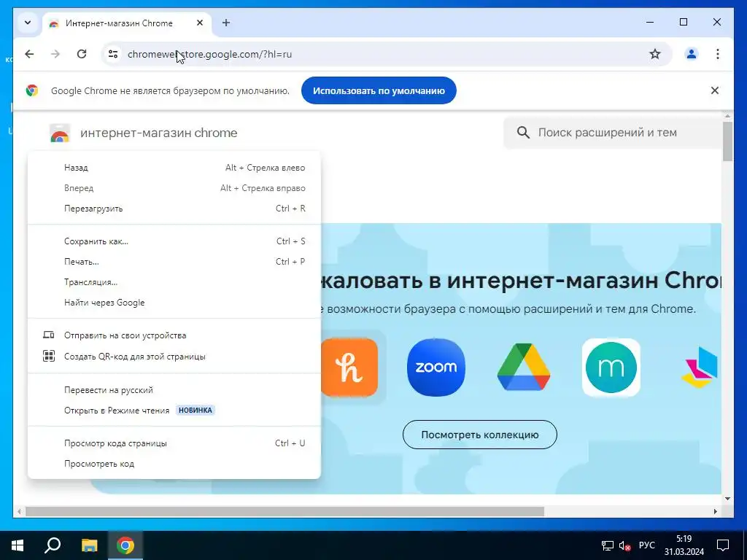
Task: Click the browser forward arrow
Action: [55, 54]
